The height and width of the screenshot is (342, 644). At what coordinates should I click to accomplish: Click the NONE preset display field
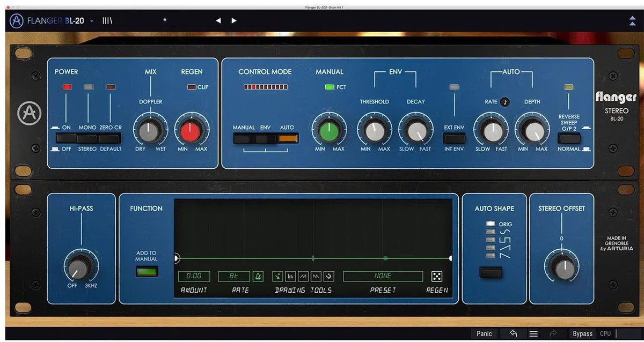click(382, 276)
